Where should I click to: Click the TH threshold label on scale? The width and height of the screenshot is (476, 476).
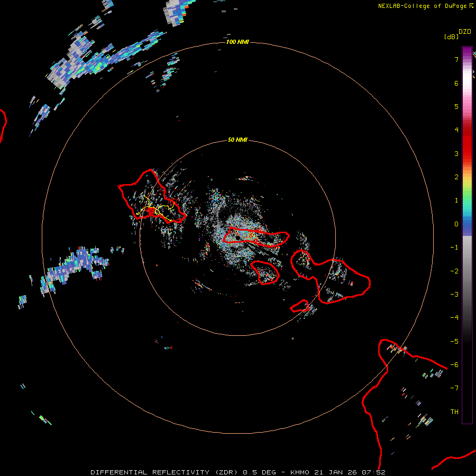(454, 412)
